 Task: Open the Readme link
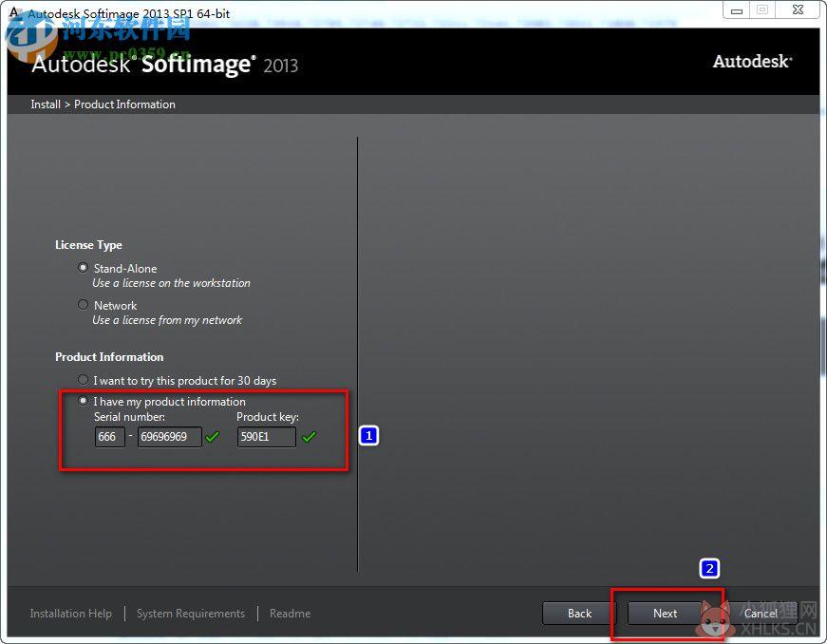pos(291,614)
